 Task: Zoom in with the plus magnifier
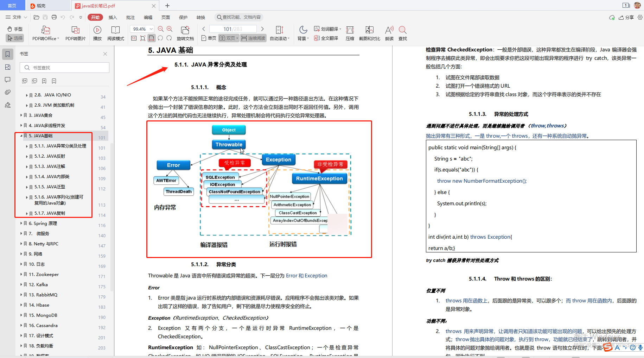170,29
